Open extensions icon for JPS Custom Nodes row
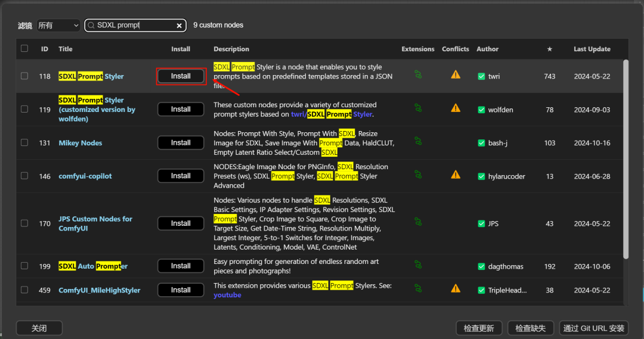This screenshot has width=644, height=339. pos(417,222)
